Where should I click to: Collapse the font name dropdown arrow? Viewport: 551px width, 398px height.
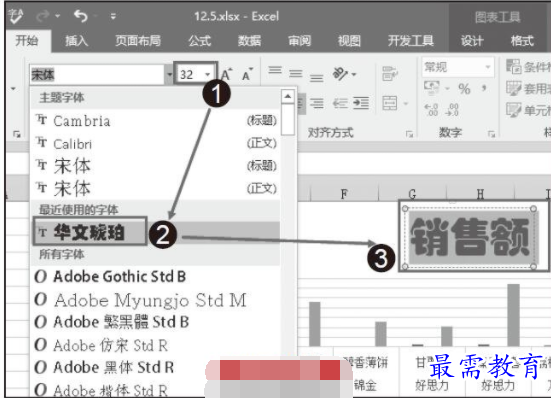coord(169,74)
